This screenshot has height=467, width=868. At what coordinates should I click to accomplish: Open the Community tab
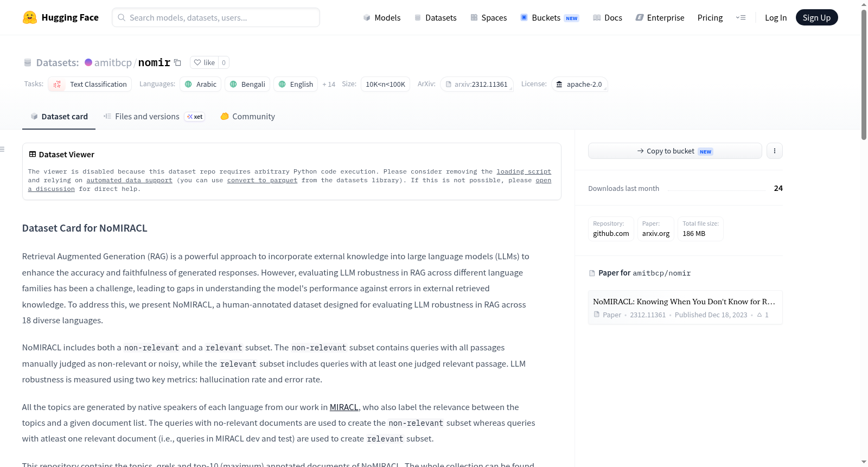coord(247,117)
